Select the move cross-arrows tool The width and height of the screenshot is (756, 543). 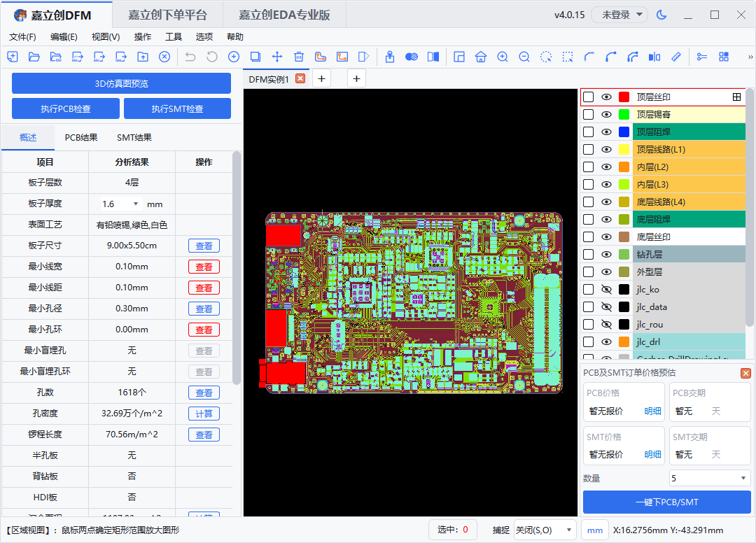pyautogui.click(x=277, y=57)
